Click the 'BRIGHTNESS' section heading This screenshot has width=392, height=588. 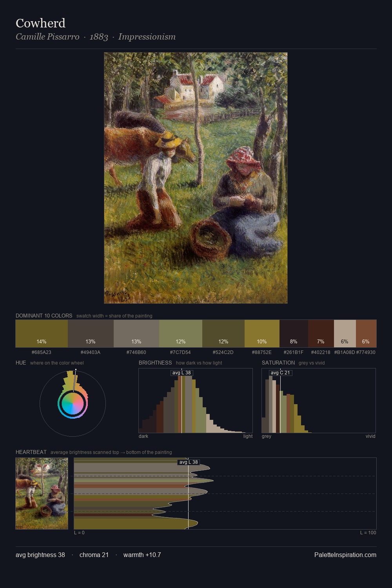(155, 363)
